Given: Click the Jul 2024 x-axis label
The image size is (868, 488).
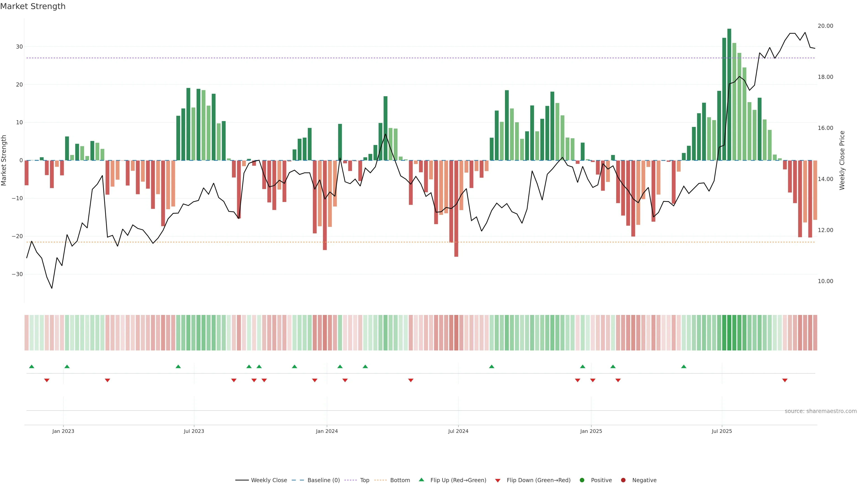Looking at the screenshot, I should tap(458, 431).
